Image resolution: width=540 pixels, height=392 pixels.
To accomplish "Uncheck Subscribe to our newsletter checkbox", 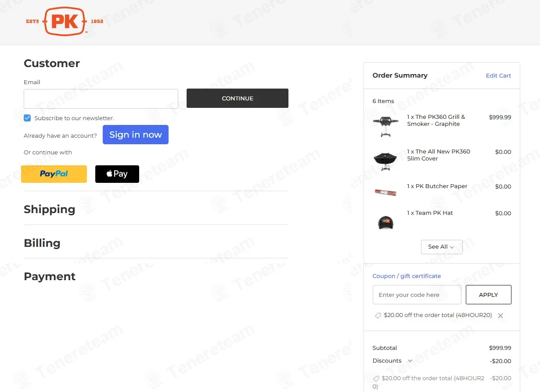I will (x=27, y=118).
